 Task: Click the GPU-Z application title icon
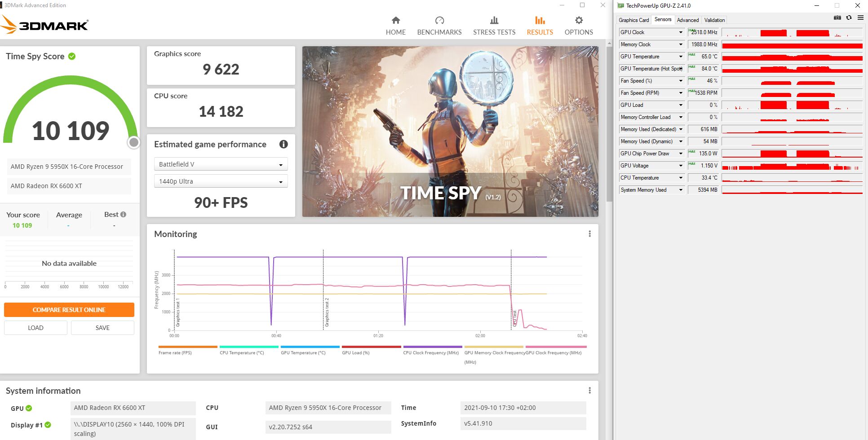pos(621,6)
